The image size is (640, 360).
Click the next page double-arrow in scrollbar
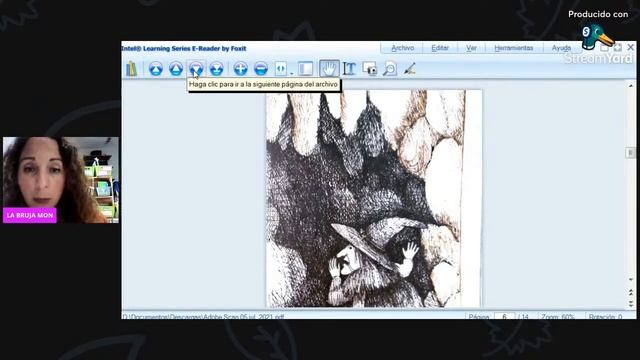[631, 304]
